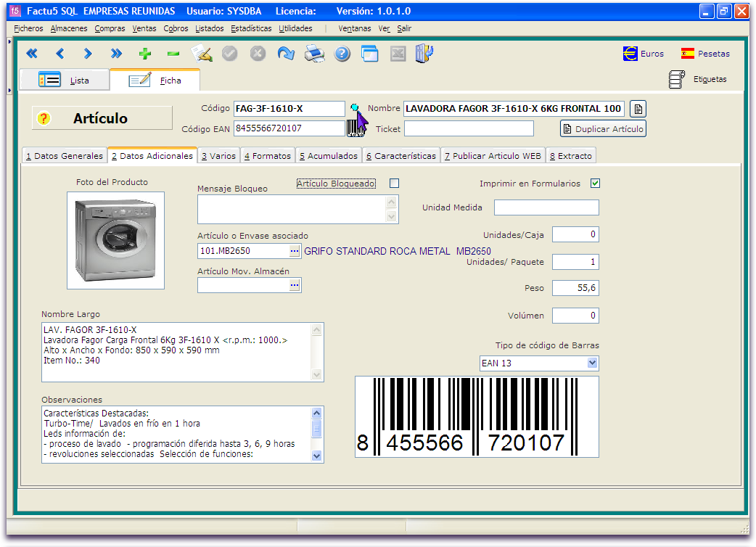Screen dimensions: 756x547
Task: Open the Tipo de código de Barras dropdown
Action: [x=593, y=363]
